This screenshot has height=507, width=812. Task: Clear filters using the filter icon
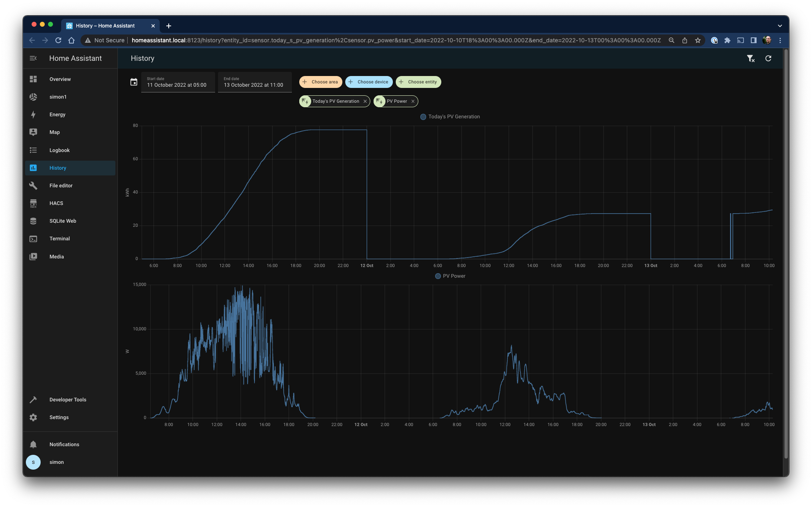pos(751,58)
